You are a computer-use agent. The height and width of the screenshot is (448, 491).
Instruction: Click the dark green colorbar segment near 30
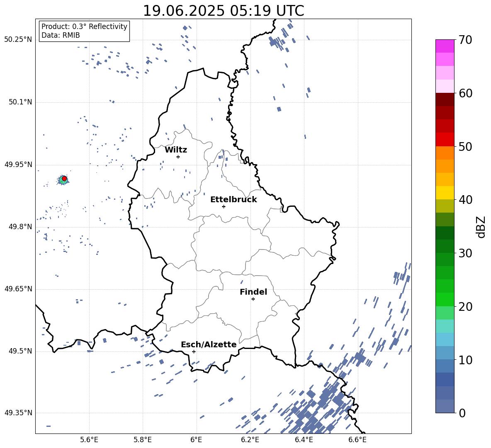pos(445,246)
